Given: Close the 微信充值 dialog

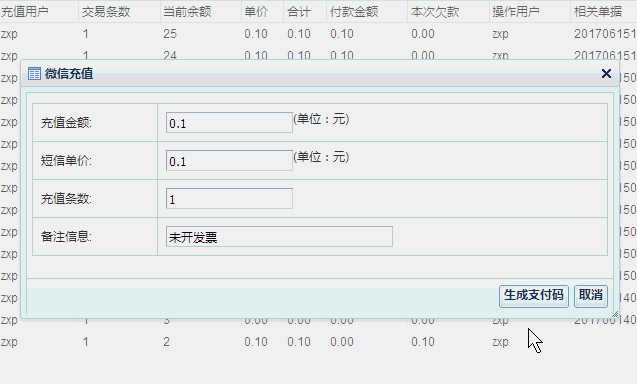Looking at the screenshot, I should (606, 74).
